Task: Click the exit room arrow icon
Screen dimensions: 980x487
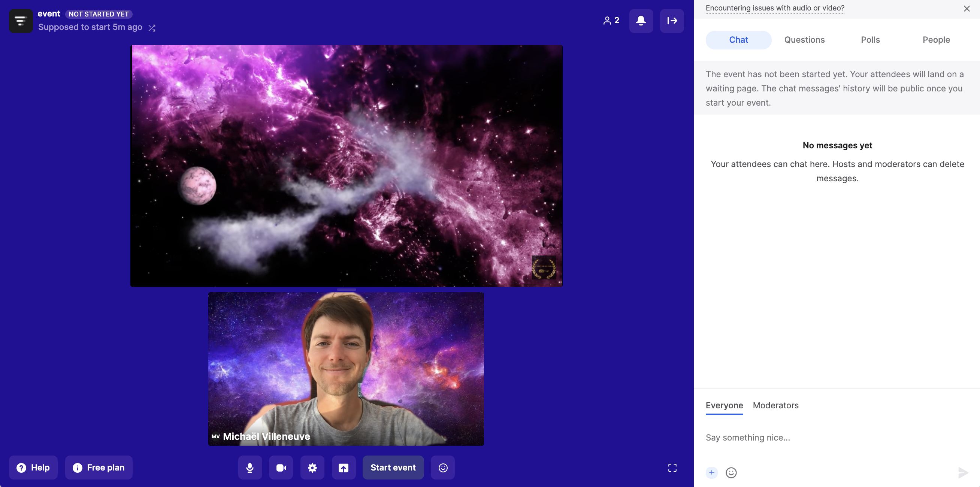Action: (x=672, y=21)
